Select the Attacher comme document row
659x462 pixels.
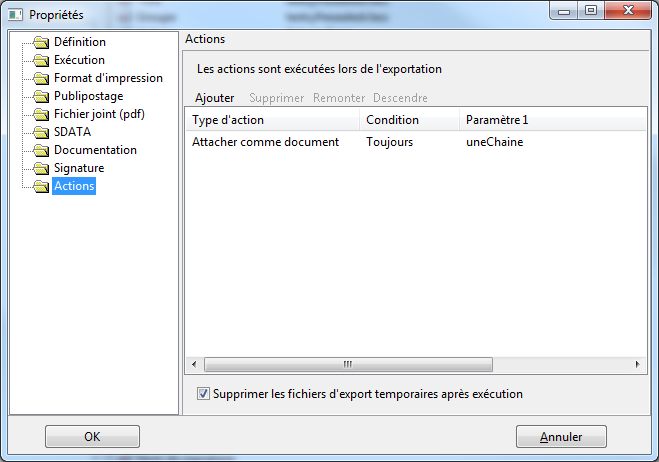(x=415, y=142)
